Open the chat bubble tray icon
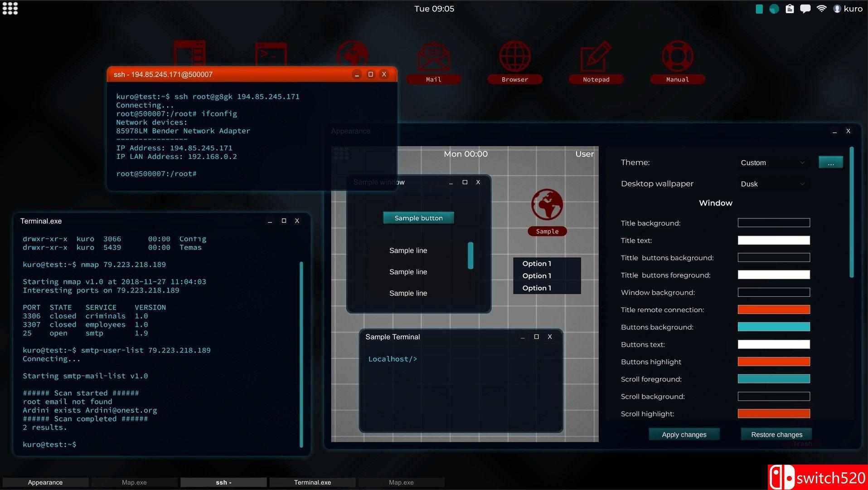 (805, 9)
